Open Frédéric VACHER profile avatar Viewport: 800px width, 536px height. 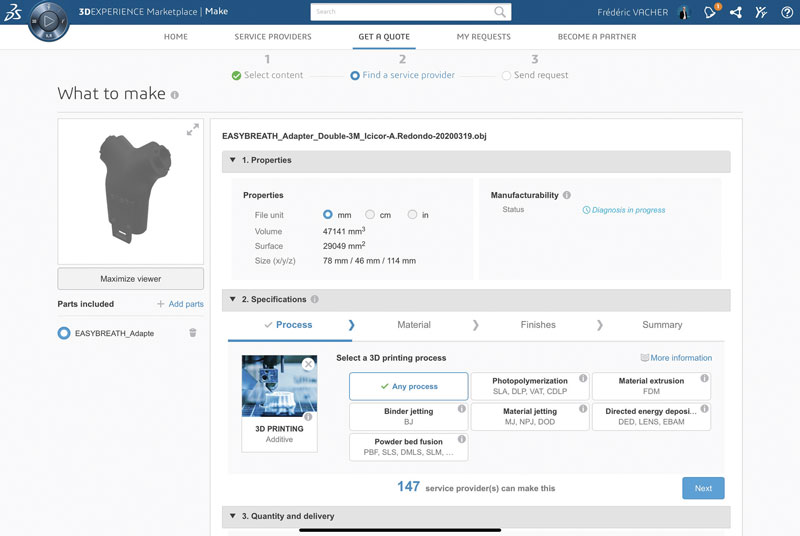(x=683, y=12)
